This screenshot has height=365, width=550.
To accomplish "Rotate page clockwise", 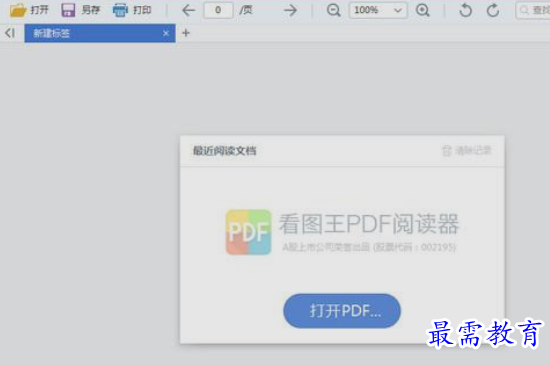I will pos(493,10).
